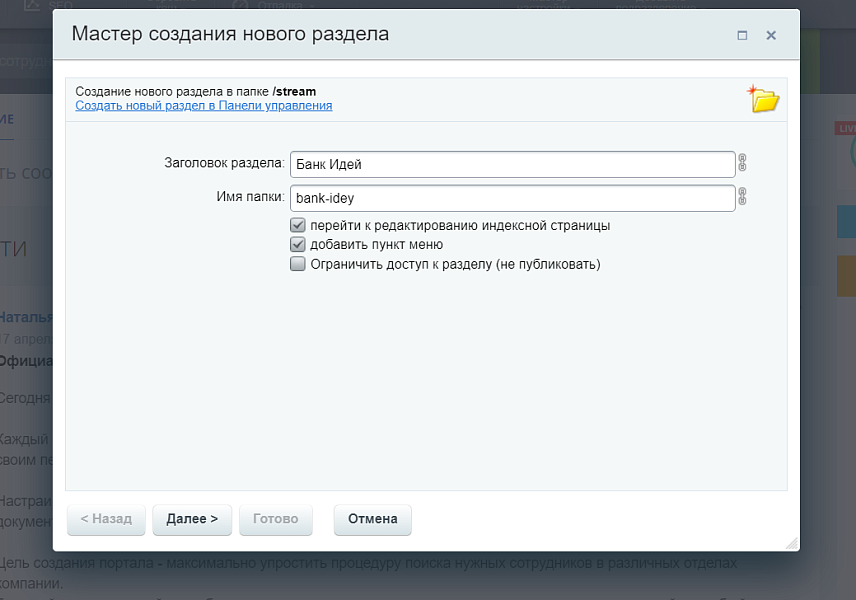Click the 'Наталья' author name in background

point(26,317)
